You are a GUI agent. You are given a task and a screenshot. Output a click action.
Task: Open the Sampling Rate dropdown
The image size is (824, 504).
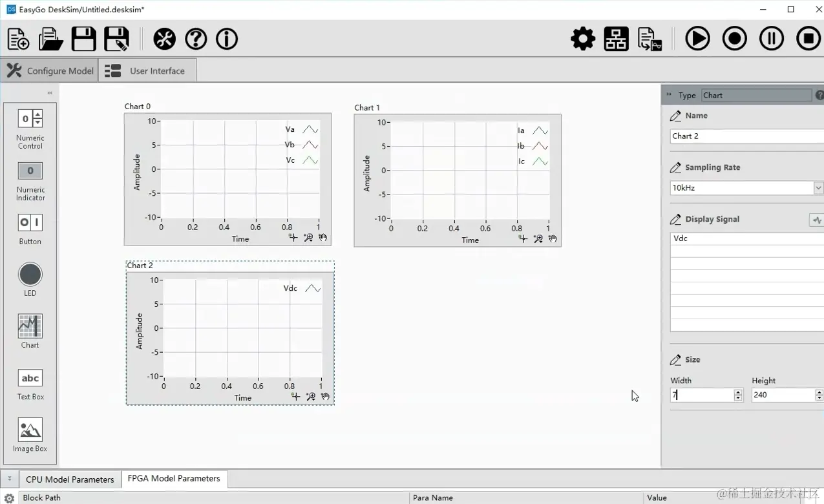(x=818, y=188)
